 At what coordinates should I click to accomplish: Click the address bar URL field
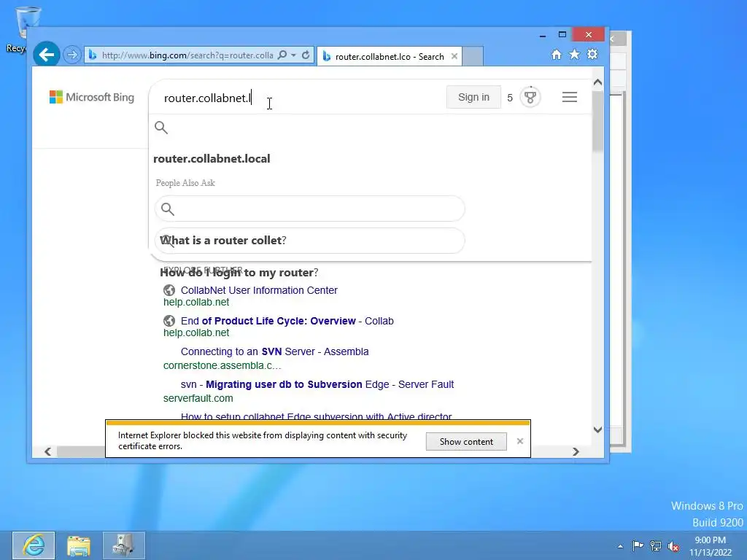point(187,55)
